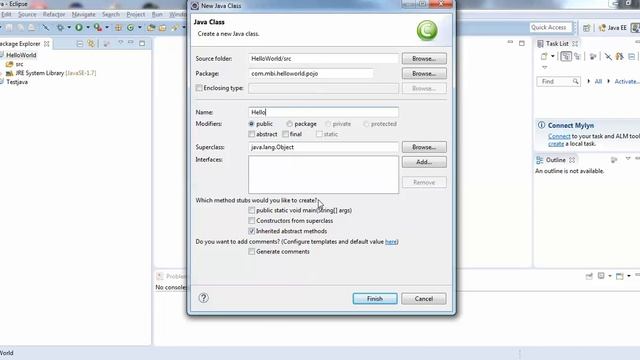
Task: Click the dialog help question mark icon
Action: [203, 298]
